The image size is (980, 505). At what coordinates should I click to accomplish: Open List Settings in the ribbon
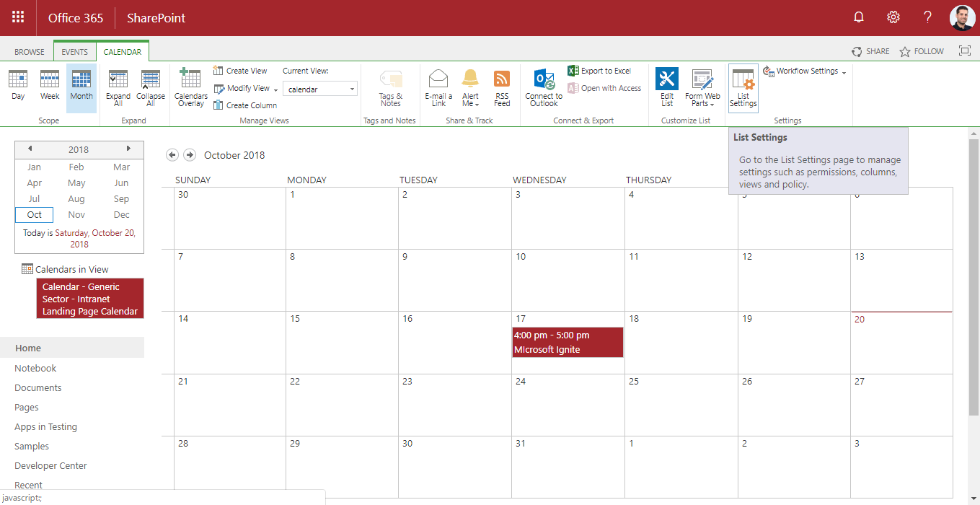(743, 87)
